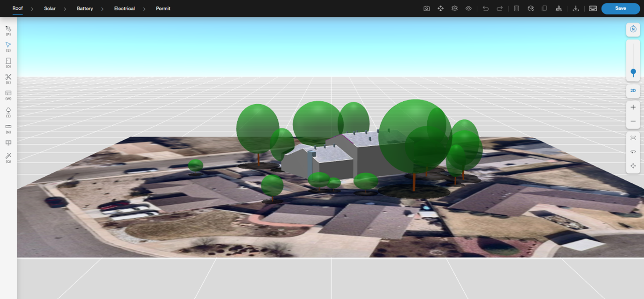This screenshot has width=644, height=299.
Task: Toggle the eye visibility icon
Action: 468,8
